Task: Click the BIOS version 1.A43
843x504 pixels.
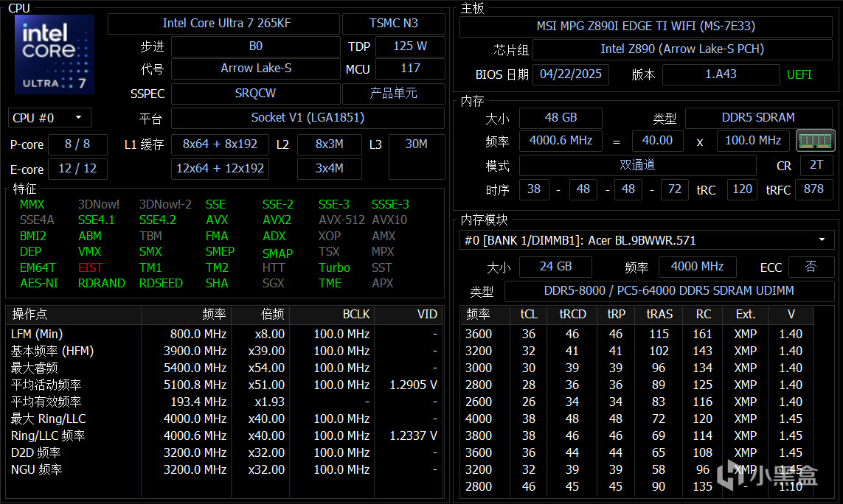Action: tap(721, 74)
